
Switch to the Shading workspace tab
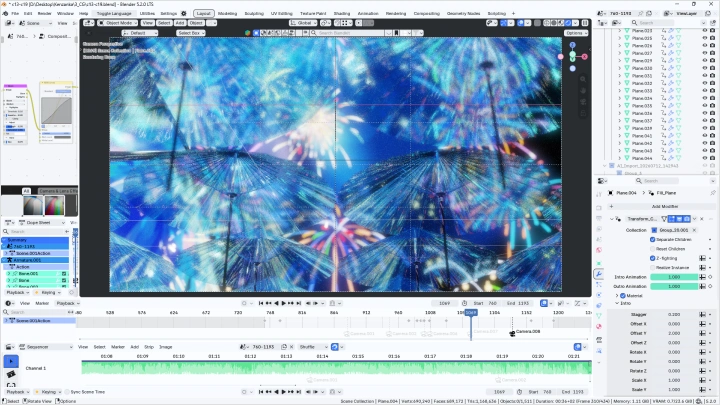(342, 13)
